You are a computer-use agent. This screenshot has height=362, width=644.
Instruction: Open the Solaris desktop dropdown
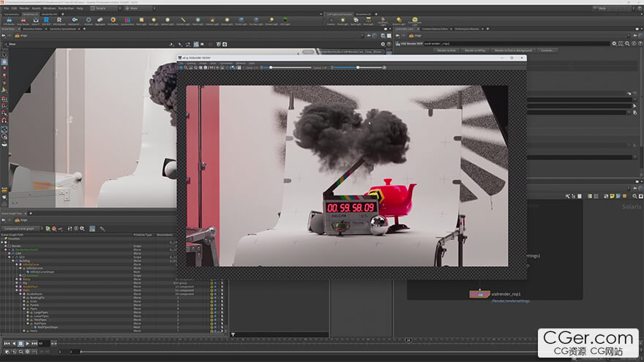[x=105, y=8]
